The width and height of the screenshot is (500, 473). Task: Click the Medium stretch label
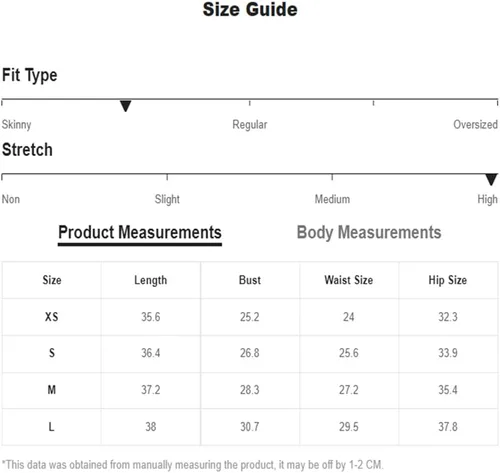pos(332,199)
